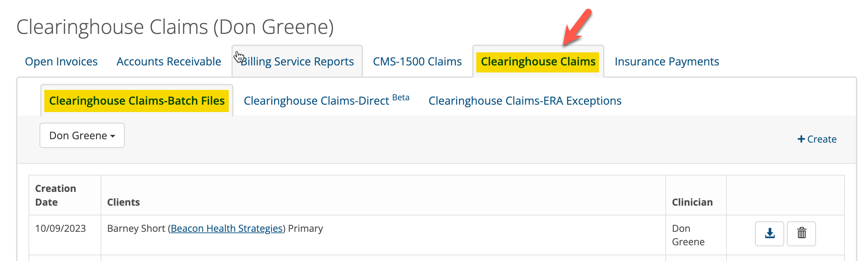Open the Beacon Health Strategies link

(x=226, y=228)
